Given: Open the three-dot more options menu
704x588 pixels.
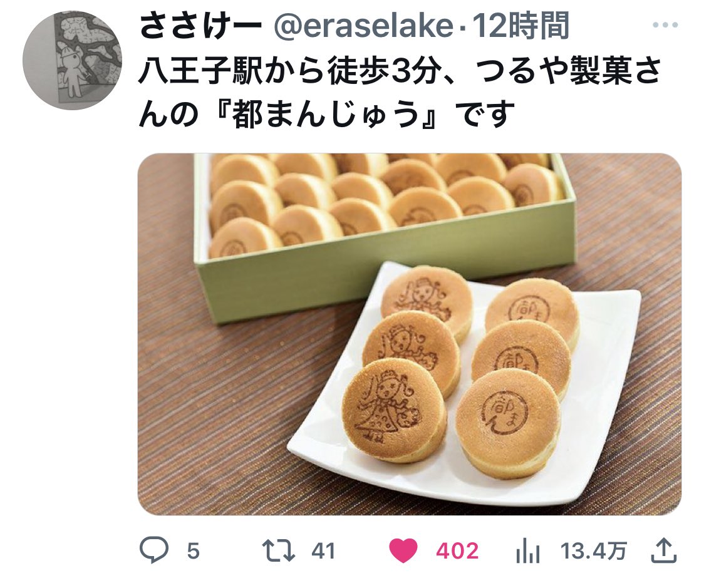Looking at the screenshot, I should pyautogui.click(x=665, y=25).
